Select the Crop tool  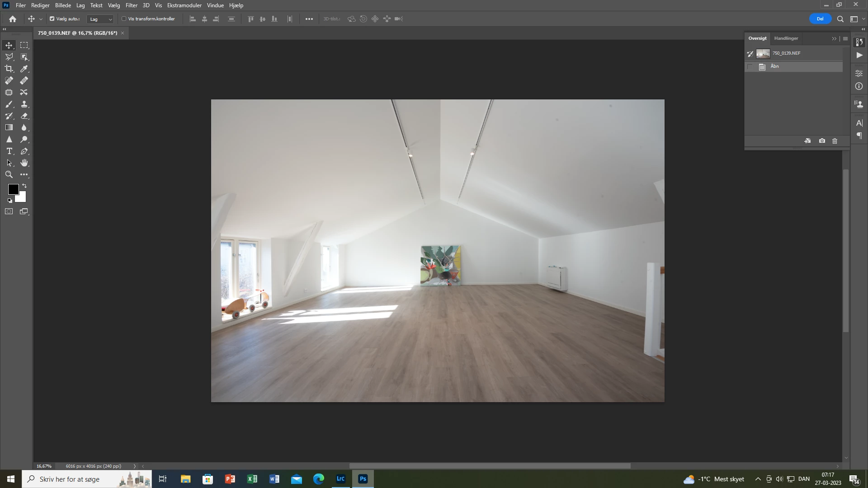click(9, 69)
